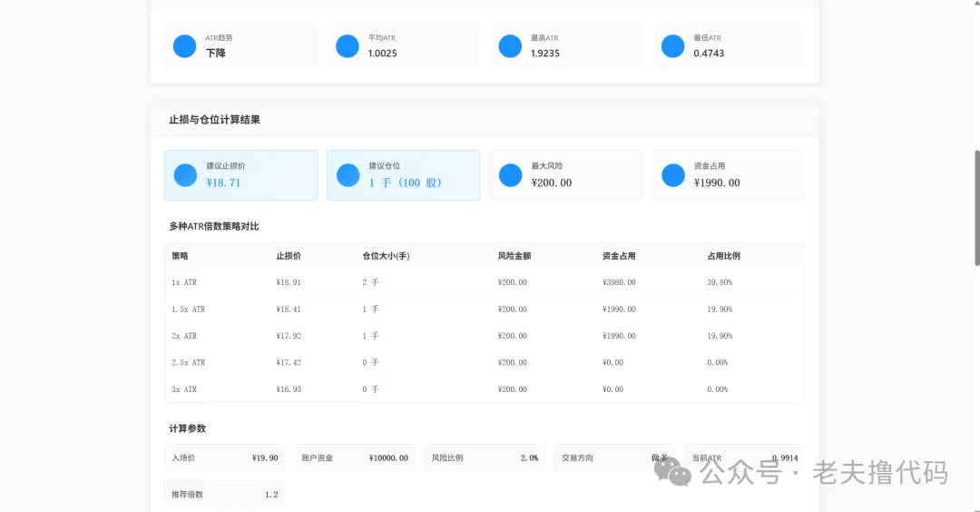Click the highest ATR value 1.9235
Viewport: 980px width, 512px height.
pyautogui.click(x=545, y=54)
